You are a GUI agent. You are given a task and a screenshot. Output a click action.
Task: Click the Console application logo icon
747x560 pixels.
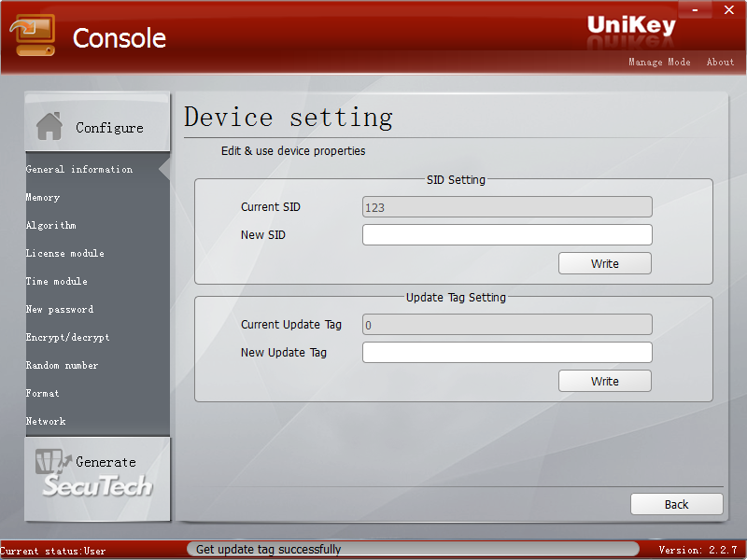click(33, 35)
